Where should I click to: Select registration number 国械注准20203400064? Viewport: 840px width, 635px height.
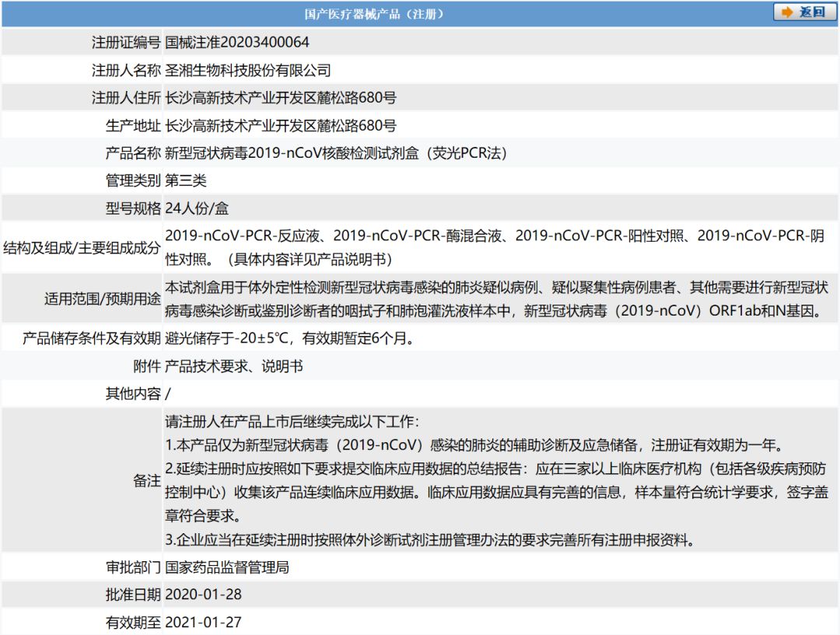pos(237,43)
